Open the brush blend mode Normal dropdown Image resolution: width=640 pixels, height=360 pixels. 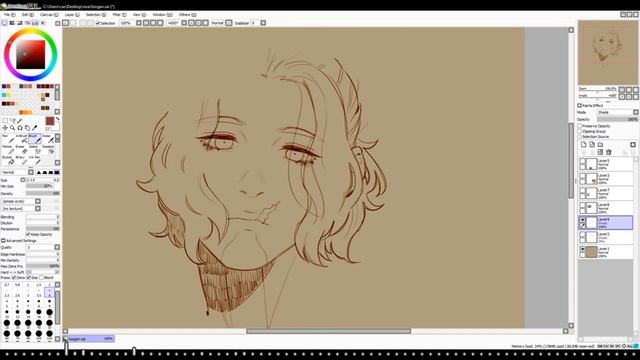(18, 172)
